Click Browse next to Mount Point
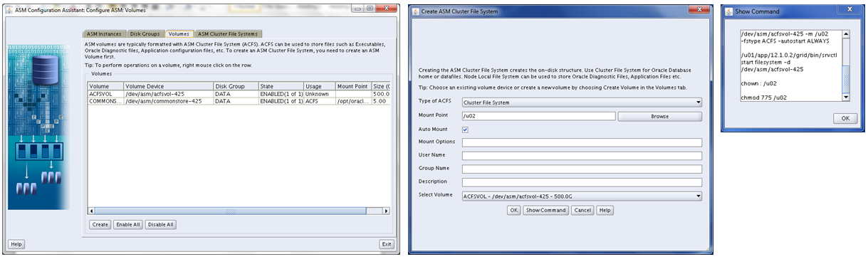 660,116
